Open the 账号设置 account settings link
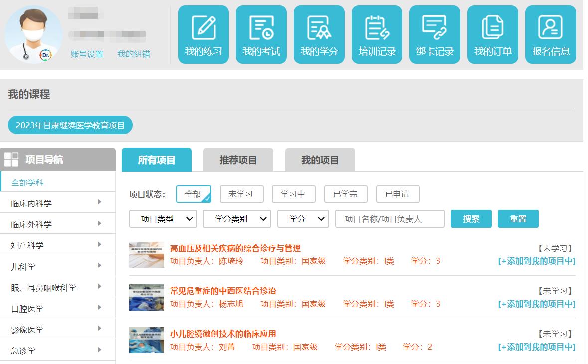588x364 pixels. [87, 54]
